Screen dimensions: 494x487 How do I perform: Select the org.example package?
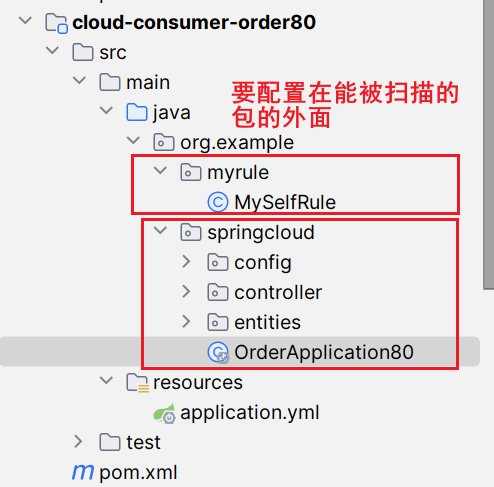click(x=237, y=143)
